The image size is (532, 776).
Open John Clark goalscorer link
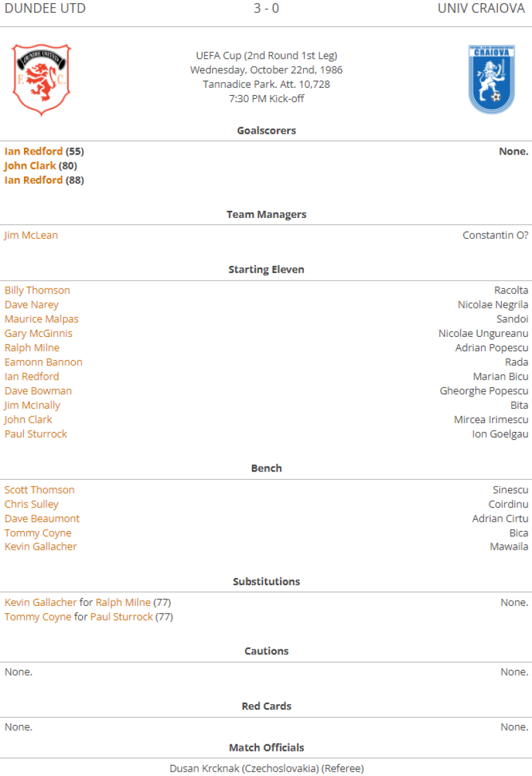(x=30, y=166)
